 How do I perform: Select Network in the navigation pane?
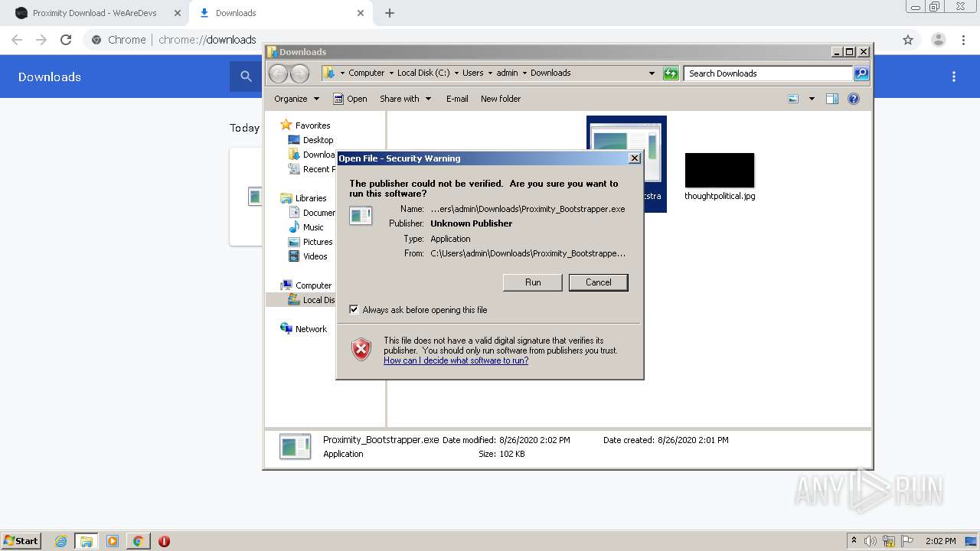(x=303, y=329)
